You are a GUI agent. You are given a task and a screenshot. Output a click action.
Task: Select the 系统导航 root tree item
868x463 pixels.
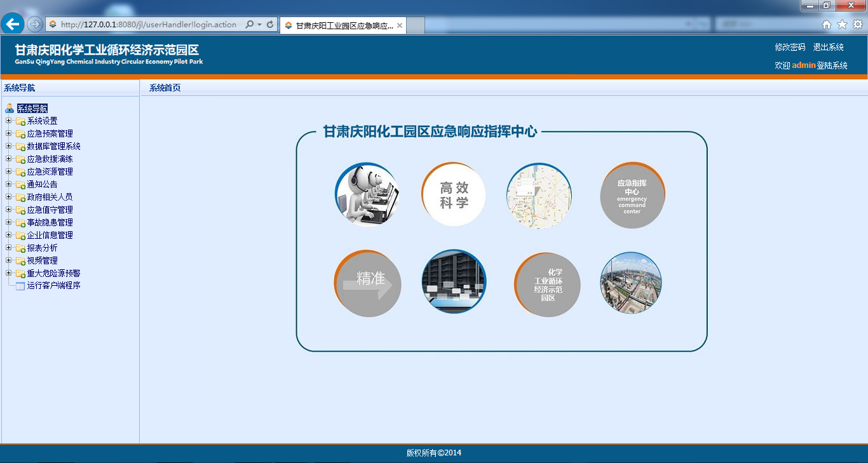pos(32,109)
